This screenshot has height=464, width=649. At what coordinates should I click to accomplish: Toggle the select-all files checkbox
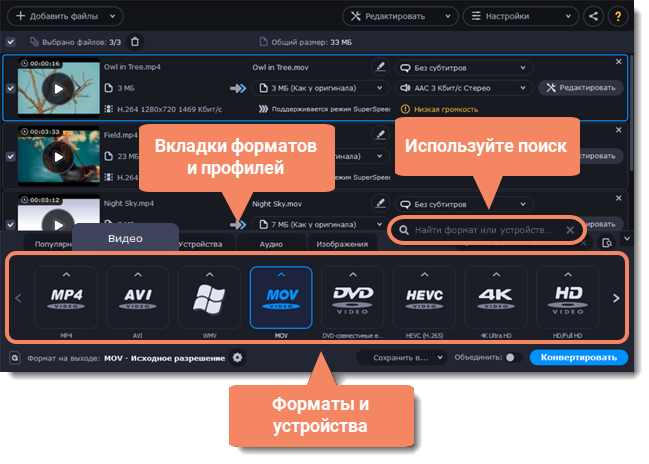pyautogui.click(x=11, y=41)
